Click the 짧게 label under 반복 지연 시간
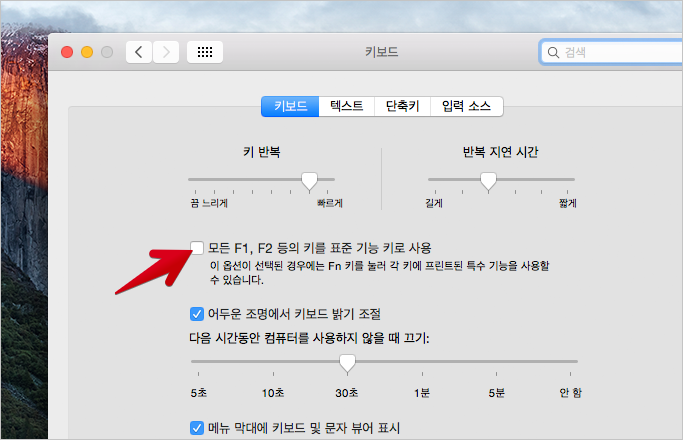This screenshot has height=440, width=683. pyautogui.click(x=568, y=203)
